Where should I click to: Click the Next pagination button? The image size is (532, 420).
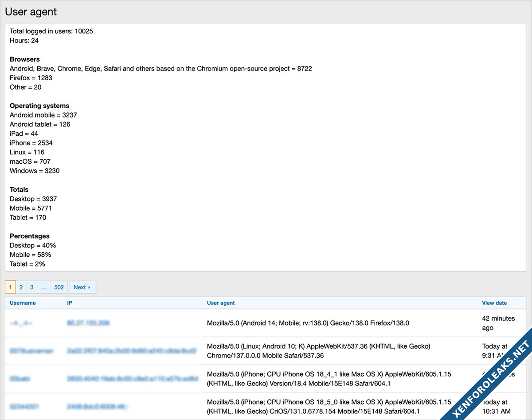82,287
